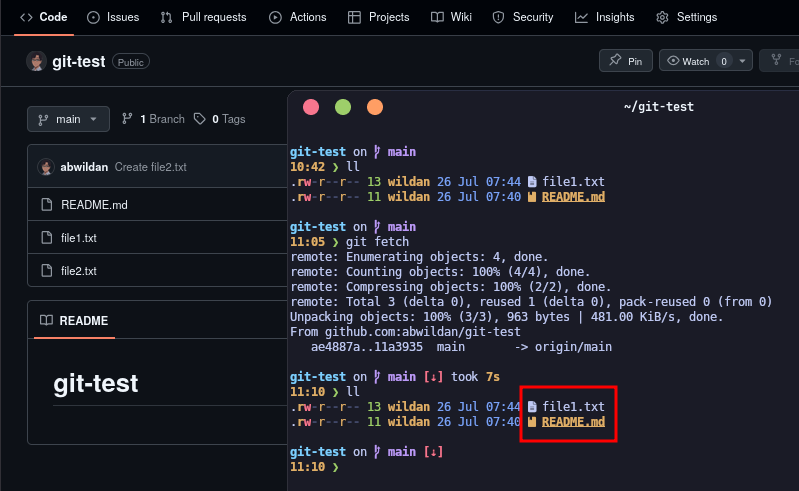Click the eye icon on Watch button
Screen dimensions: 799x491
(x=673, y=61)
